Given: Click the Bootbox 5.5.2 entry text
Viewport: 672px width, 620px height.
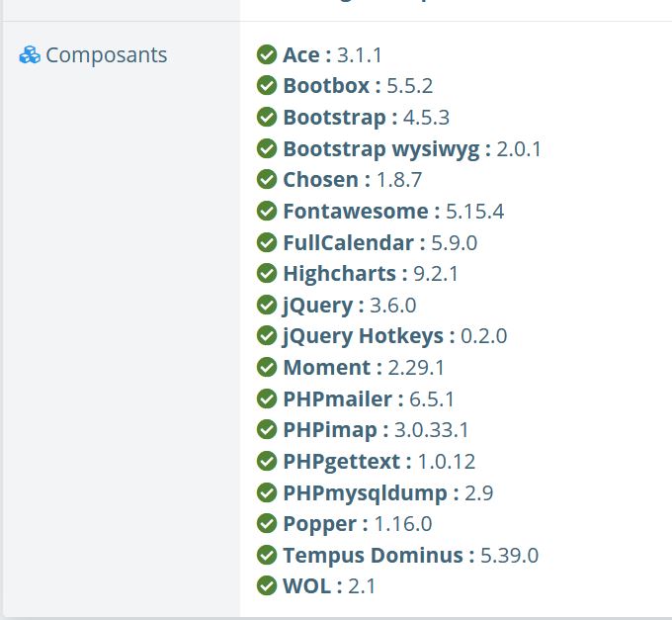Looking at the screenshot, I should (358, 86).
